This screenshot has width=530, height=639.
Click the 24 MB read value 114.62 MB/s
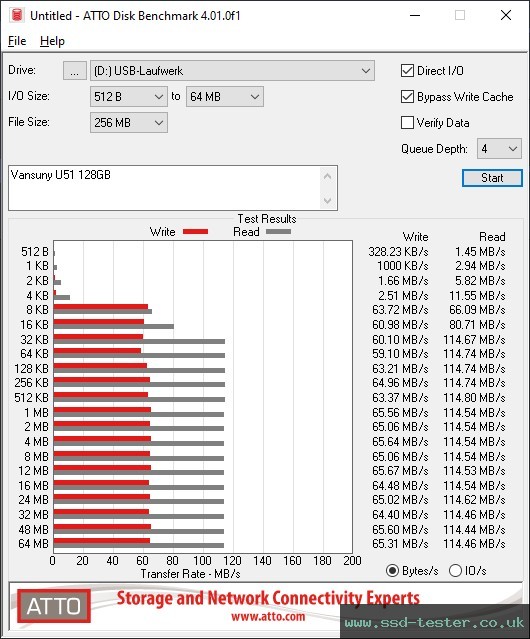pyautogui.click(x=474, y=500)
